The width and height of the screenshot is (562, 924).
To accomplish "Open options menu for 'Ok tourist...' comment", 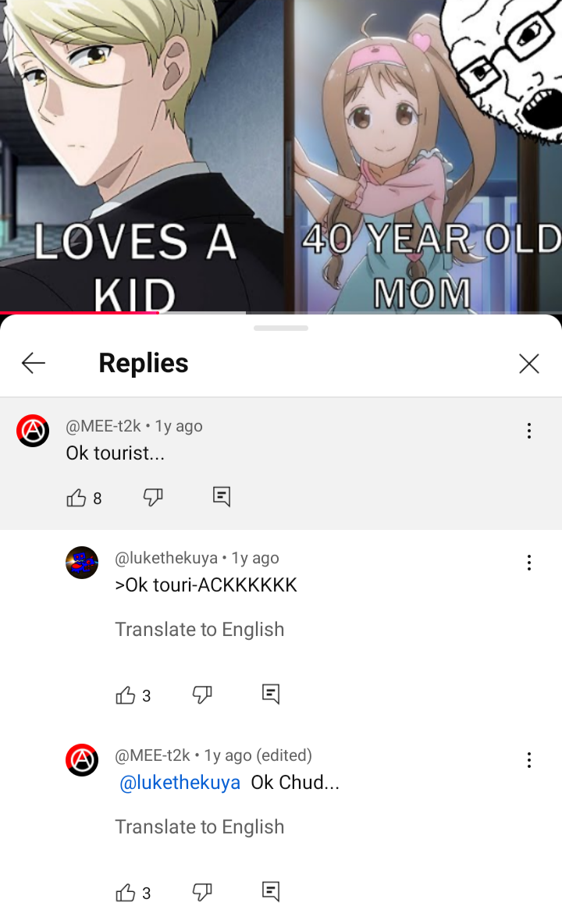I will [x=529, y=431].
